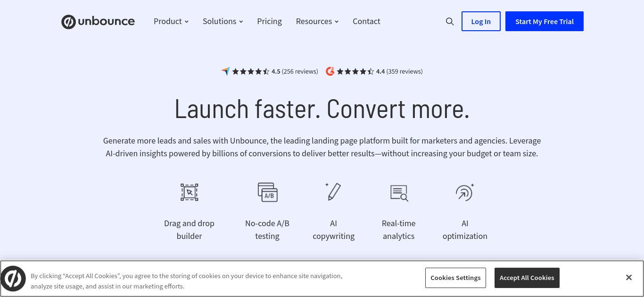This screenshot has width=644, height=297.
Task: Click the Unbounce logo in cookie banner
Action: click(13, 279)
